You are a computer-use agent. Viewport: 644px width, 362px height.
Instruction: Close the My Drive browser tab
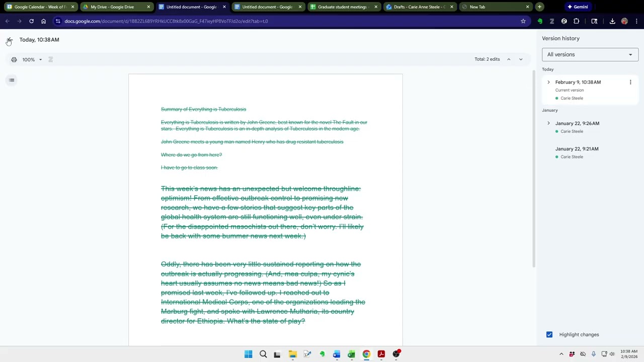[x=148, y=7]
